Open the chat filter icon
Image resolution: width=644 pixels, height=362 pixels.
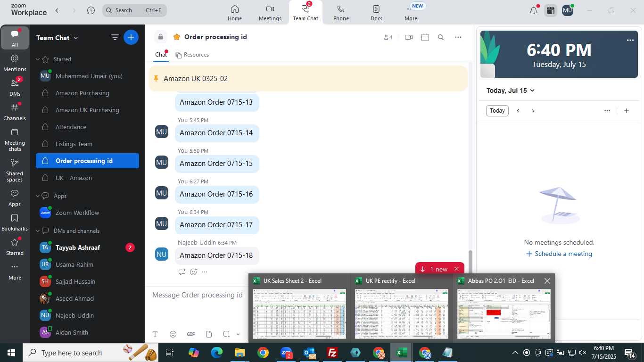tap(115, 37)
